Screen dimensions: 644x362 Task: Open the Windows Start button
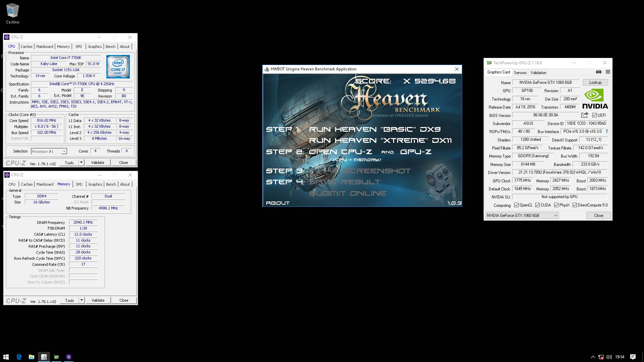point(6,357)
